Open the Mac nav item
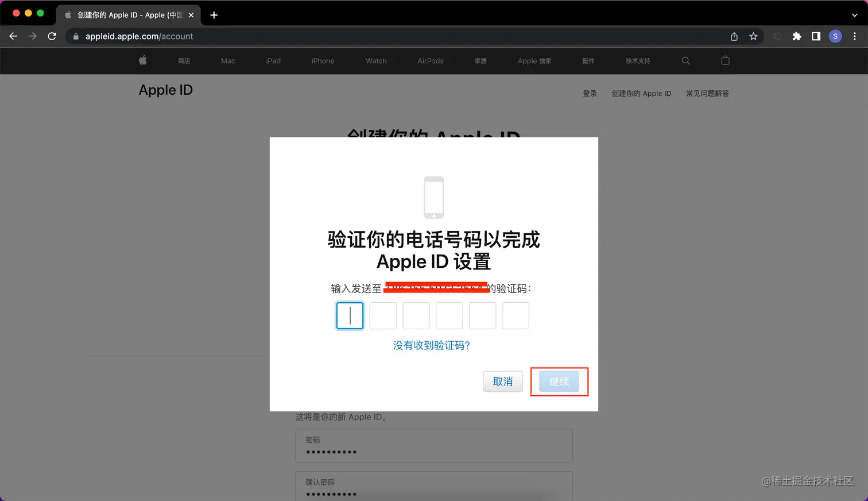 click(x=228, y=61)
